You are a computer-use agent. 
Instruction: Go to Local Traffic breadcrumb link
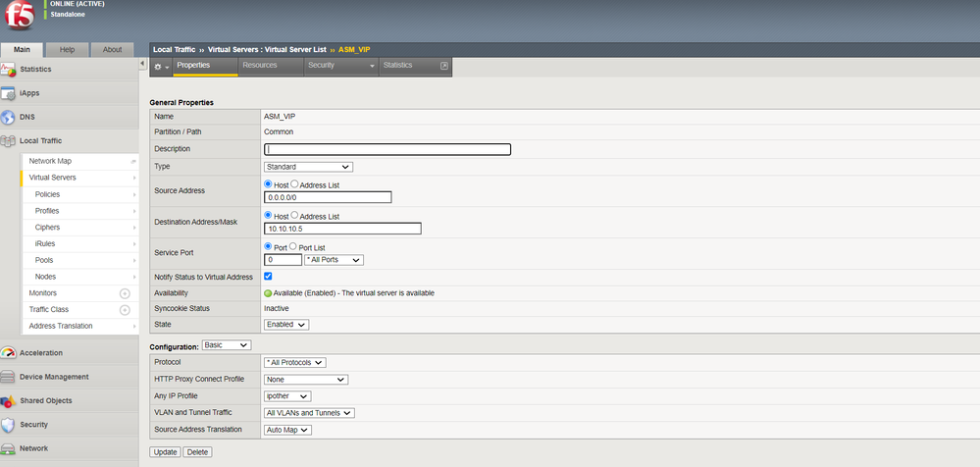(175, 49)
